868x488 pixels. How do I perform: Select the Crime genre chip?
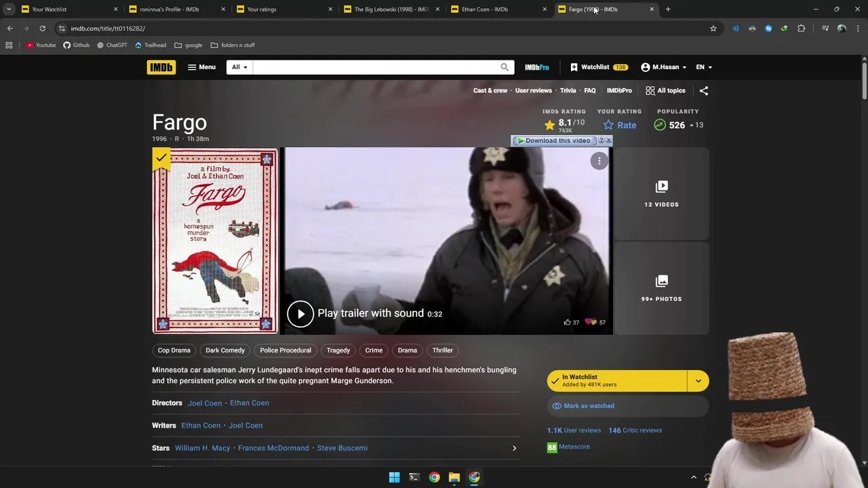[x=374, y=350]
